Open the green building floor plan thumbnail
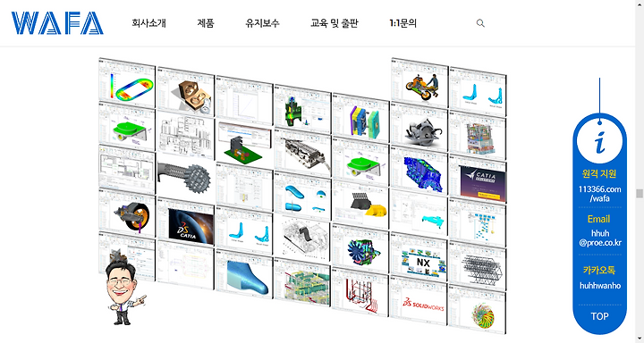This screenshot has height=343, width=644. [x=302, y=283]
